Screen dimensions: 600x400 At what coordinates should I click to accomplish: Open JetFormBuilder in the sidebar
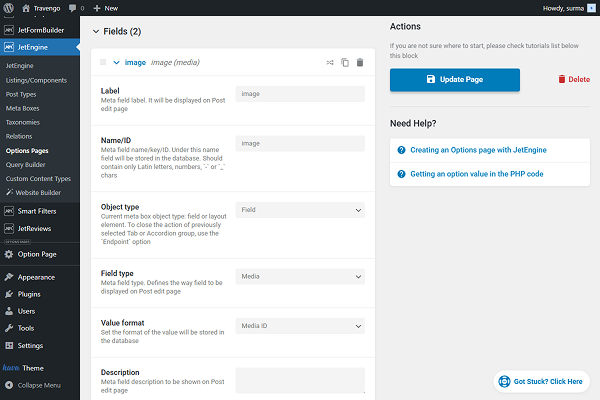(x=40, y=30)
